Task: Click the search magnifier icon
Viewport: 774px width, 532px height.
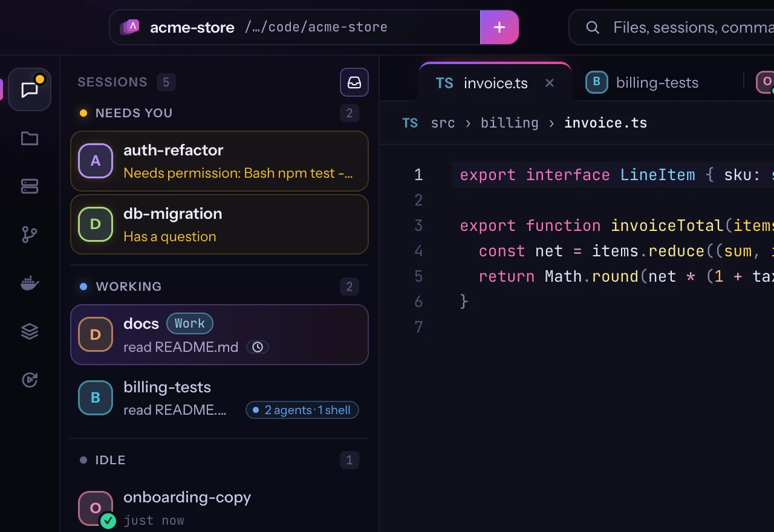Action: (x=593, y=27)
